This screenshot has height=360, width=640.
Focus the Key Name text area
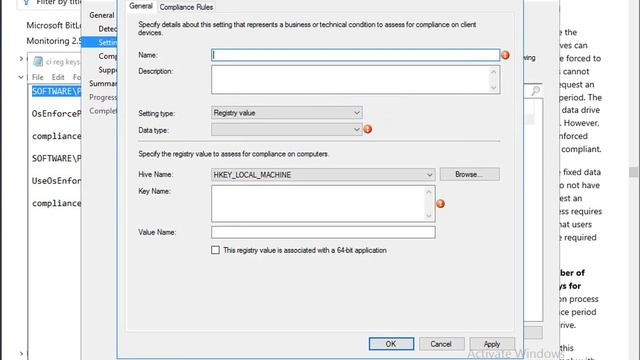(x=318, y=204)
